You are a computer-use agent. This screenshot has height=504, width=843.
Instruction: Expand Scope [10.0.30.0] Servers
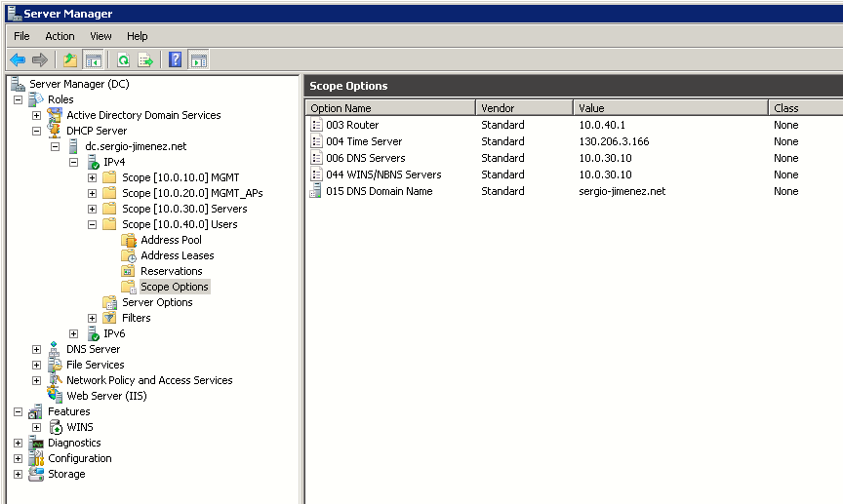coord(93,209)
